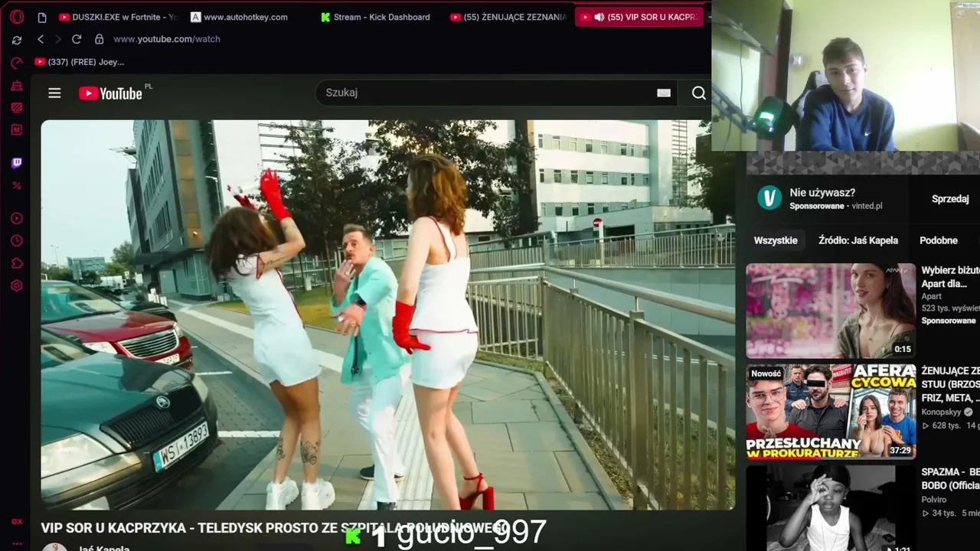Select the Wszystkie filter chip
Screen dimensions: 980x551
click(776, 240)
